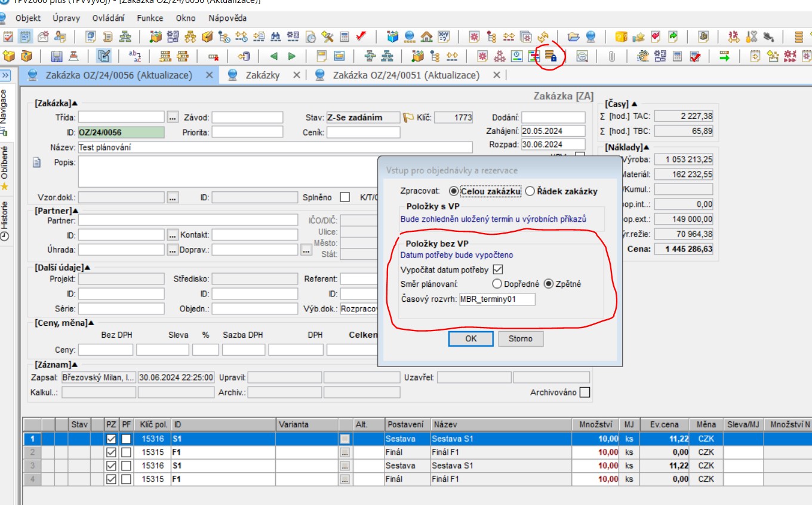The width and height of the screenshot is (812, 505).
Task: Click the calendar with red check icon in second toolbar
Action: point(694,56)
